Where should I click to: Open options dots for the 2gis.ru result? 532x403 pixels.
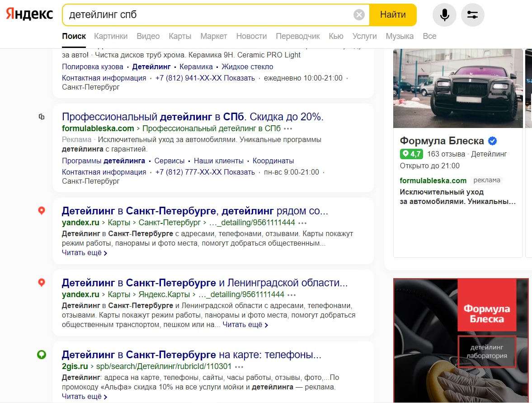(239, 367)
